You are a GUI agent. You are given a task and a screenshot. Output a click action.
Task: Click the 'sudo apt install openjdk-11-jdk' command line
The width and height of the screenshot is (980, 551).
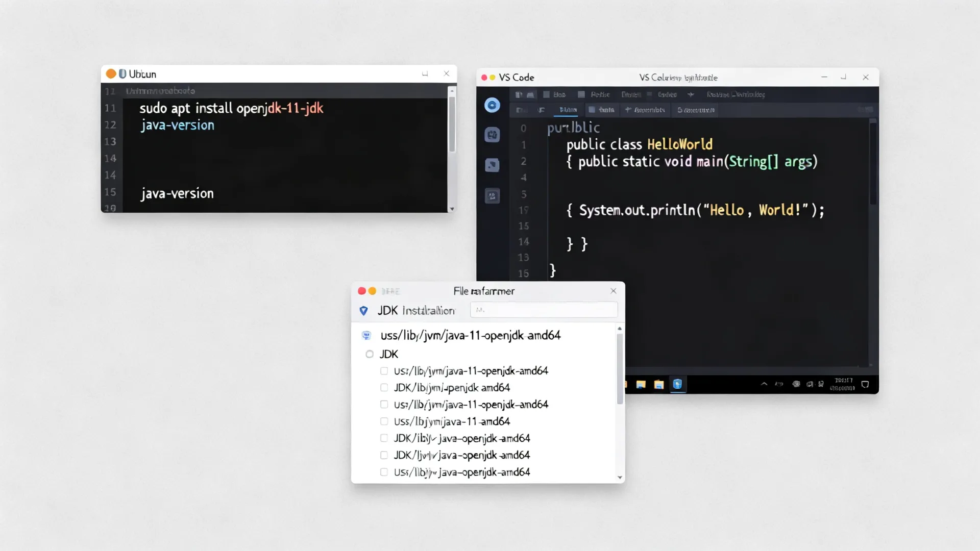click(x=231, y=108)
